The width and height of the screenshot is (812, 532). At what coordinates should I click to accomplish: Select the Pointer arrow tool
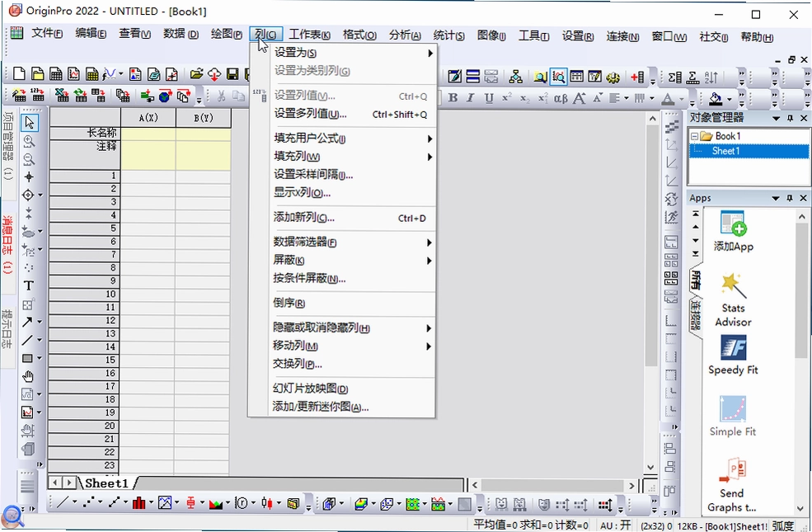coord(29,122)
